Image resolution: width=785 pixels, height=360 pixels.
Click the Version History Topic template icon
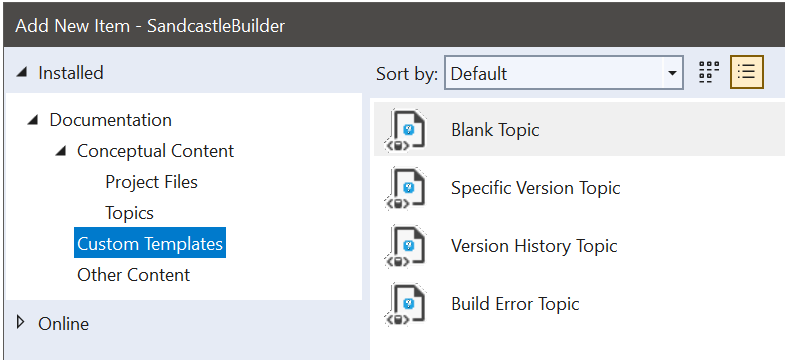[406, 246]
